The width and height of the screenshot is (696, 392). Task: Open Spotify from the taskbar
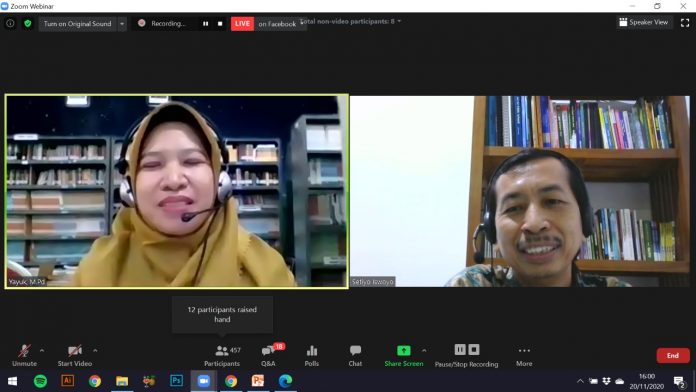coord(40,381)
